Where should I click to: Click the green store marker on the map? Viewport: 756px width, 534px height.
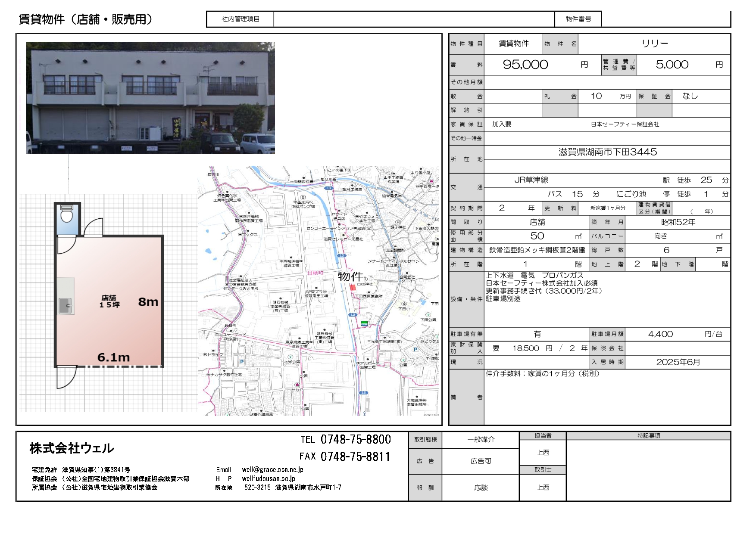pyautogui.click(x=365, y=323)
